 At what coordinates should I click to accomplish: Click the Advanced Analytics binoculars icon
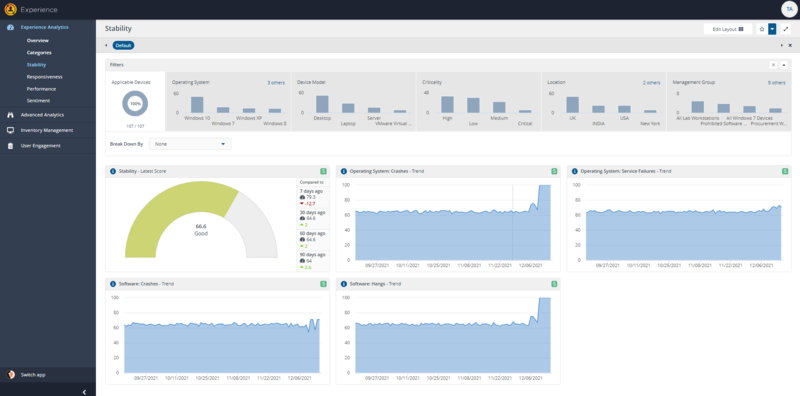point(10,115)
